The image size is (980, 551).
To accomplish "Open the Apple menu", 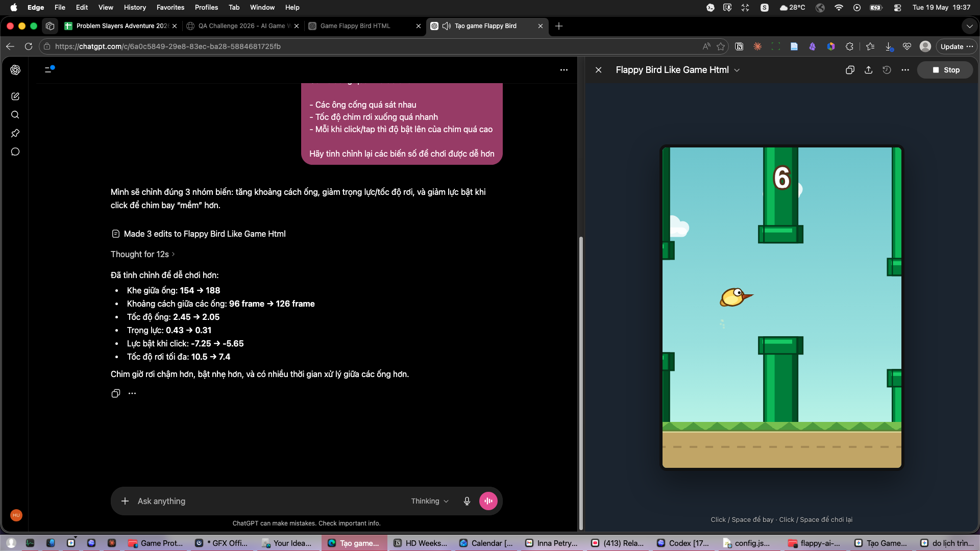I will tap(14, 7).
